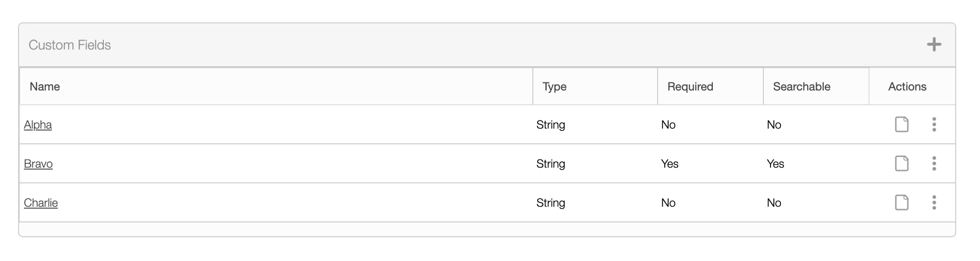Click the Required column header
The image size is (980, 261).
point(690,87)
